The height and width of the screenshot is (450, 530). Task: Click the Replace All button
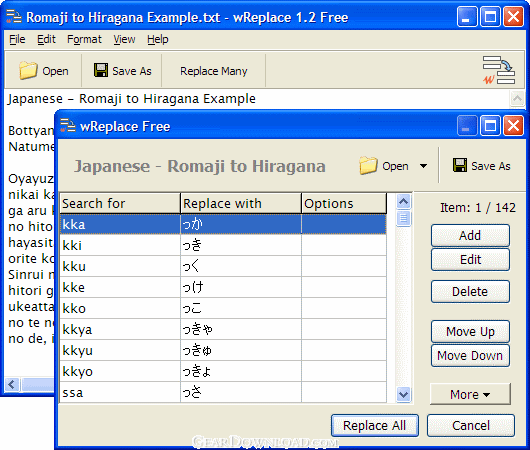(x=375, y=425)
